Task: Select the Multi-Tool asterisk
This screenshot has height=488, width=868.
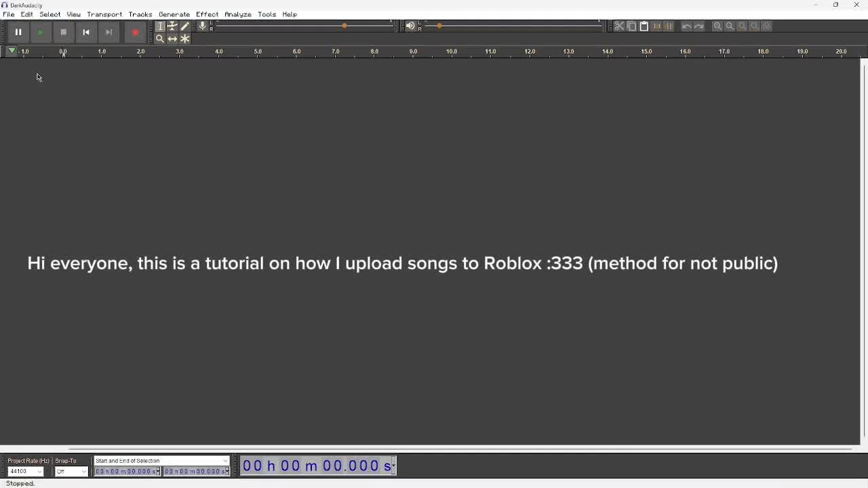Action: 184,39
